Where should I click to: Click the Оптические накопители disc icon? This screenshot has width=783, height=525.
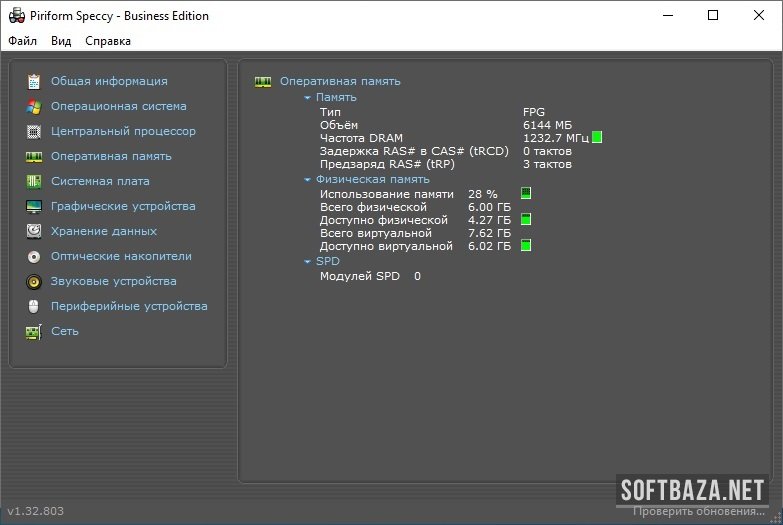click(34, 256)
